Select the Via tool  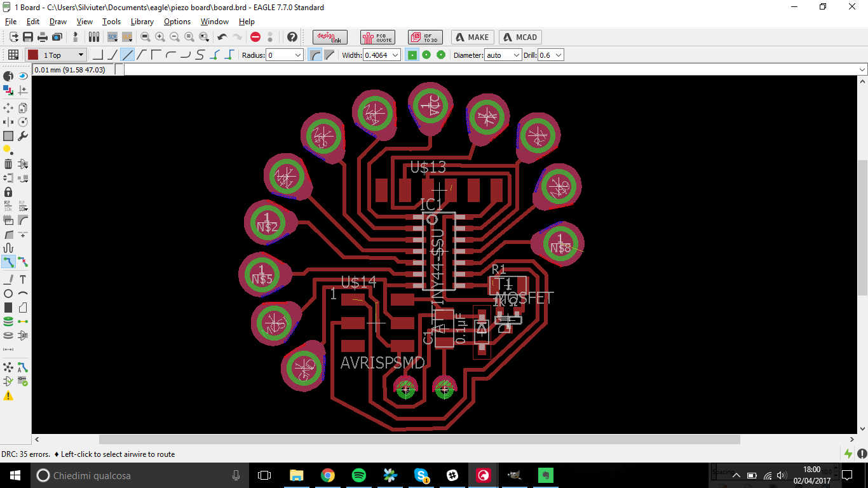coord(8,322)
